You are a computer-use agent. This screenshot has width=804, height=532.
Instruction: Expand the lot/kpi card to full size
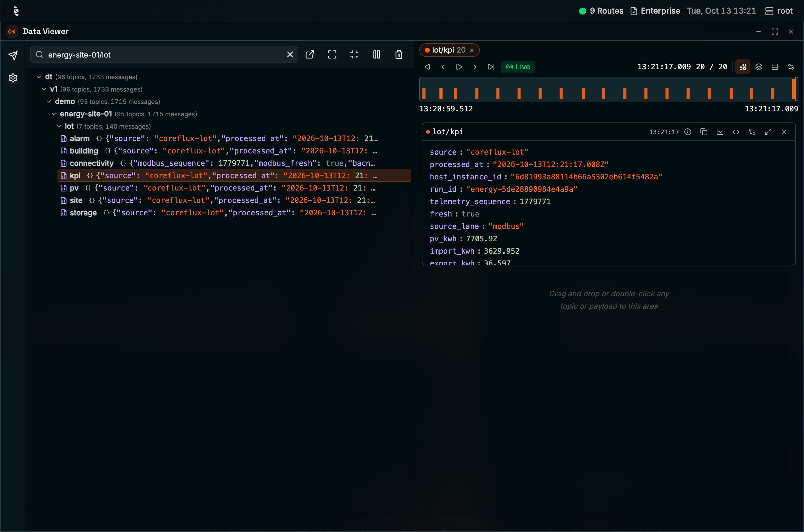coord(768,132)
